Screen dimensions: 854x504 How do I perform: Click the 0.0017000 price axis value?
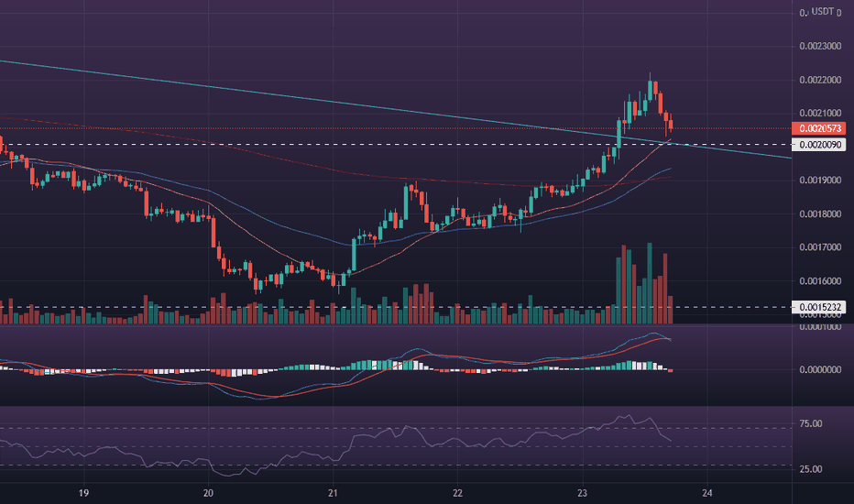[x=820, y=247]
